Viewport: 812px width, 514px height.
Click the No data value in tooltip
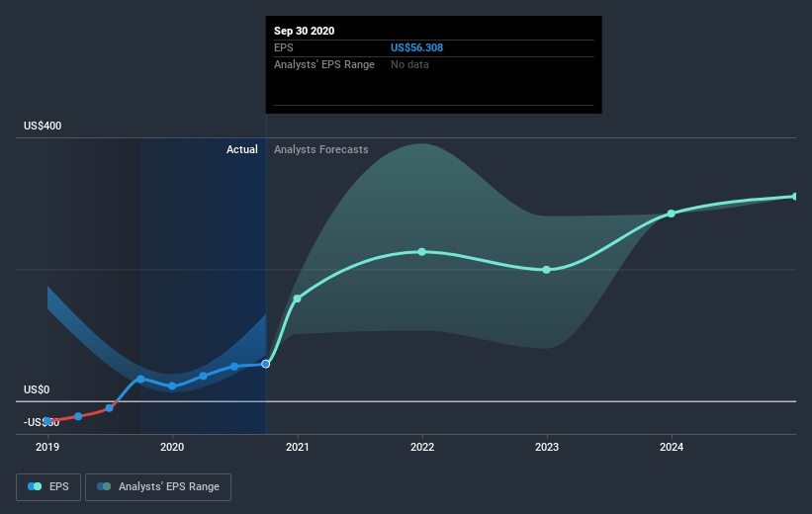tap(409, 64)
